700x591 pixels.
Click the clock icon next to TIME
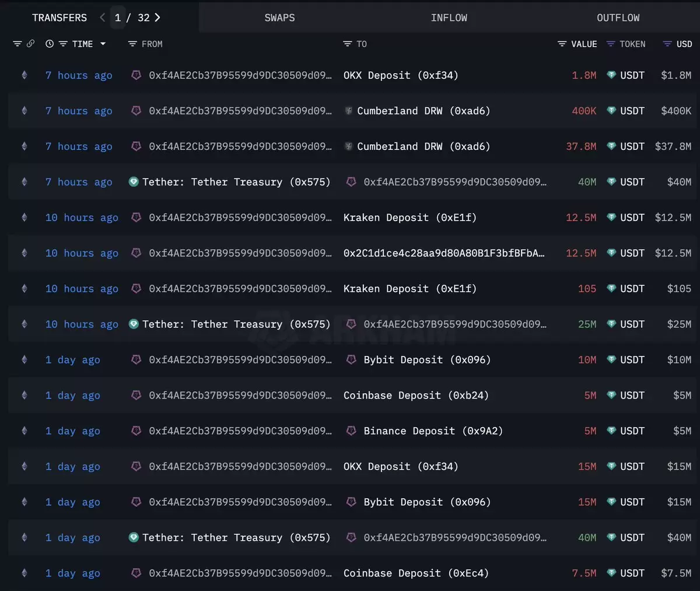click(x=50, y=44)
